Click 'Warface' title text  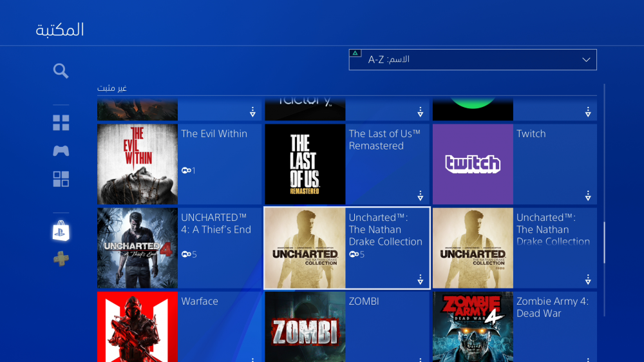[200, 301]
